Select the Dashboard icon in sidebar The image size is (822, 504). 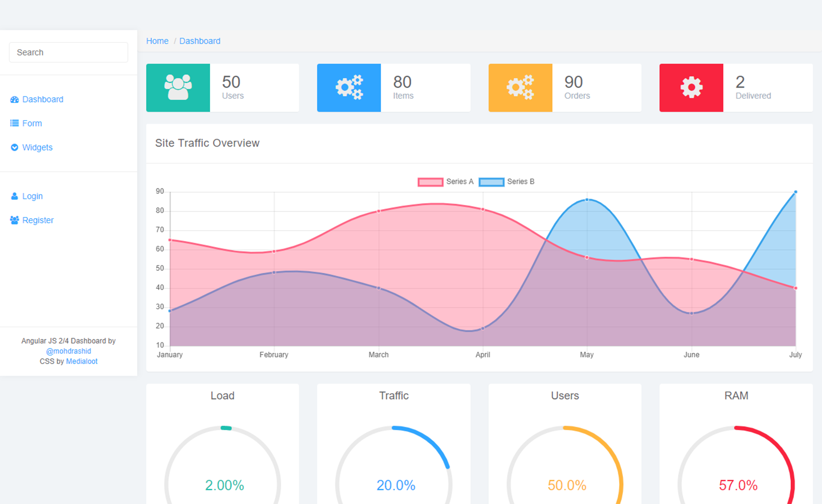click(x=14, y=99)
